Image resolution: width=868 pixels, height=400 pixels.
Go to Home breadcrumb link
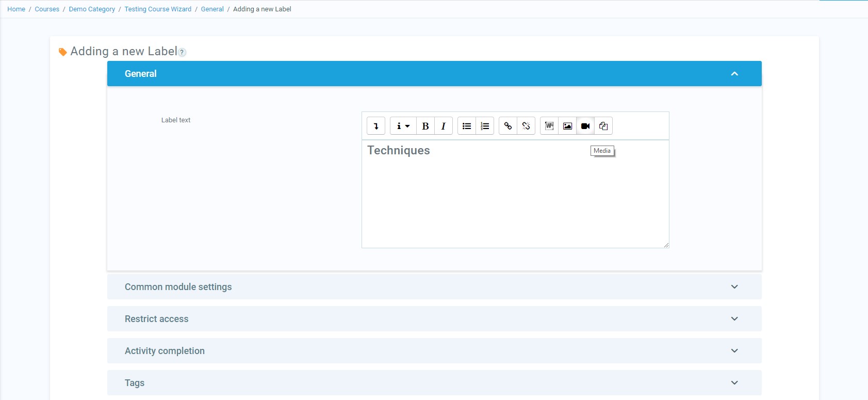tap(16, 9)
